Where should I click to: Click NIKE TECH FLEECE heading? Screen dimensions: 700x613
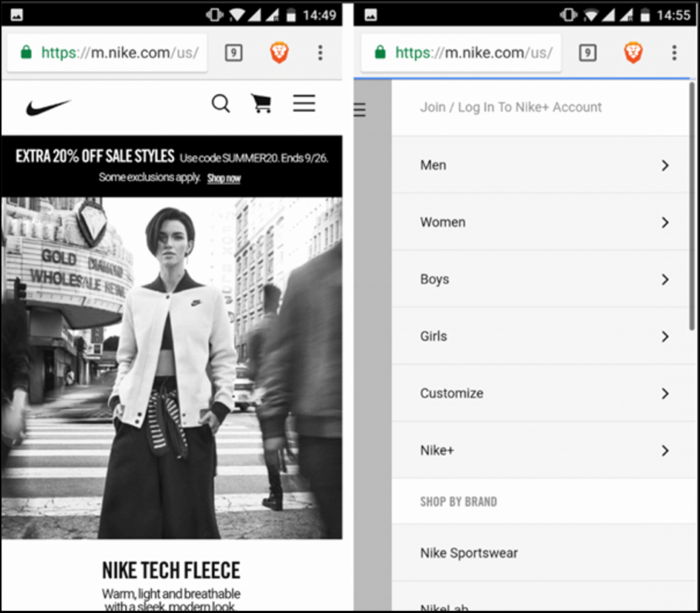[x=171, y=571]
